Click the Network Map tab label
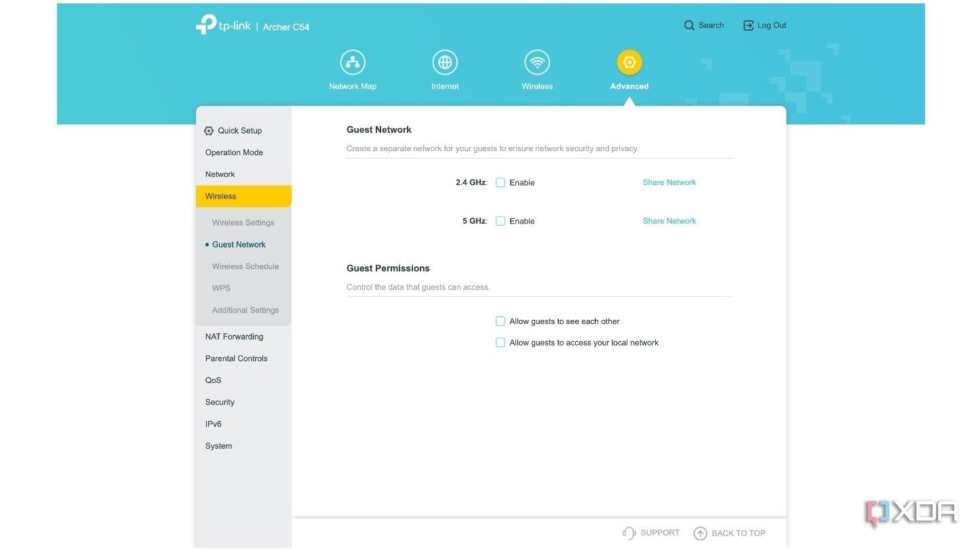The width and height of the screenshot is (980, 551). [353, 86]
